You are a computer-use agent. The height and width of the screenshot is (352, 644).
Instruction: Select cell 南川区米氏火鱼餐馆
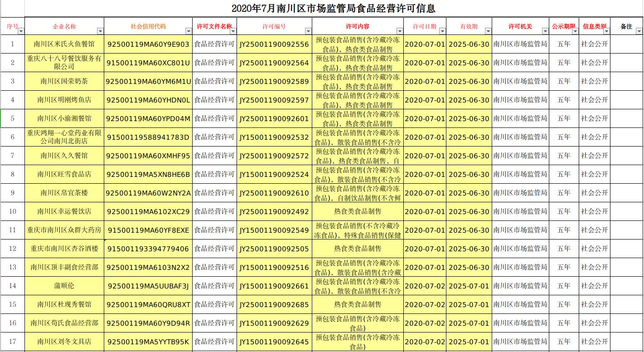click(64, 44)
